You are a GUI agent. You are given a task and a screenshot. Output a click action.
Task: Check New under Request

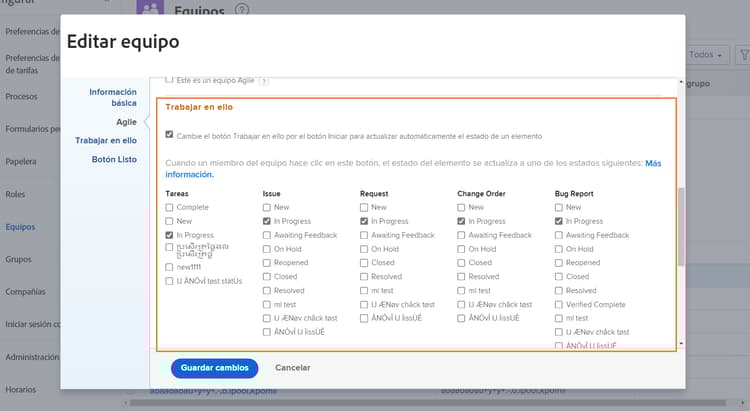point(364,207)
